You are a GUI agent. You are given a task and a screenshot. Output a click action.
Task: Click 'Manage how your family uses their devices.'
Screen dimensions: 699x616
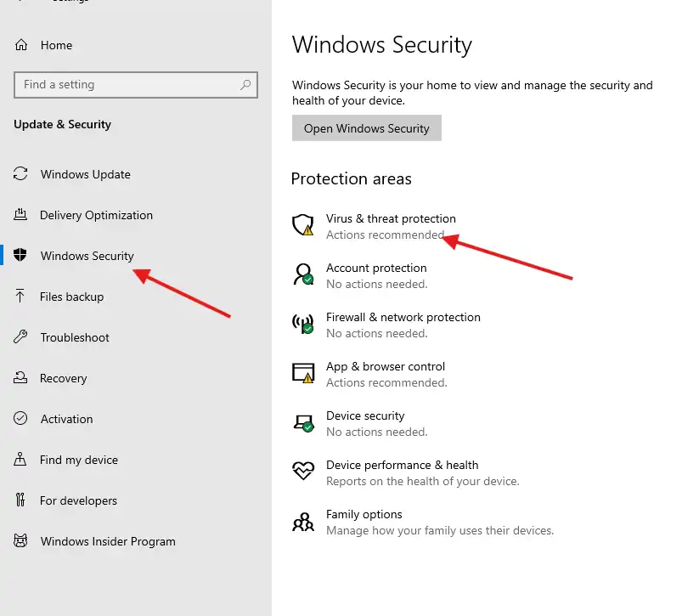pos(440,530)
